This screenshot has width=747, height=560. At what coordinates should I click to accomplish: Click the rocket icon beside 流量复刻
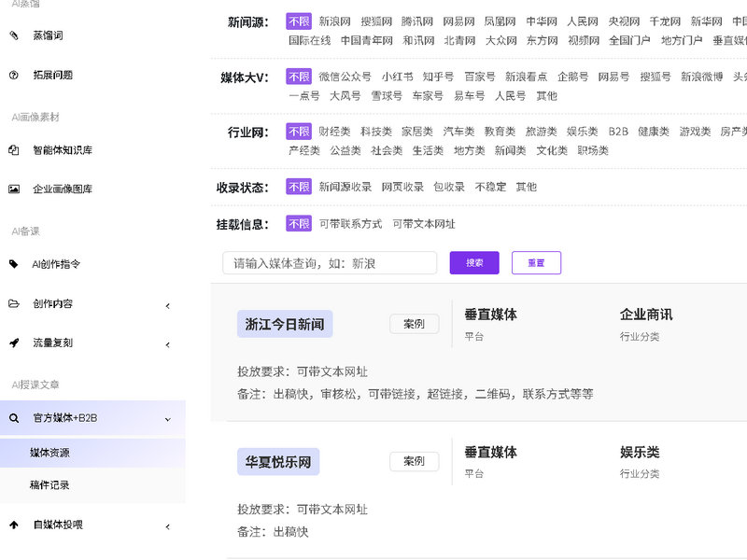13,343
